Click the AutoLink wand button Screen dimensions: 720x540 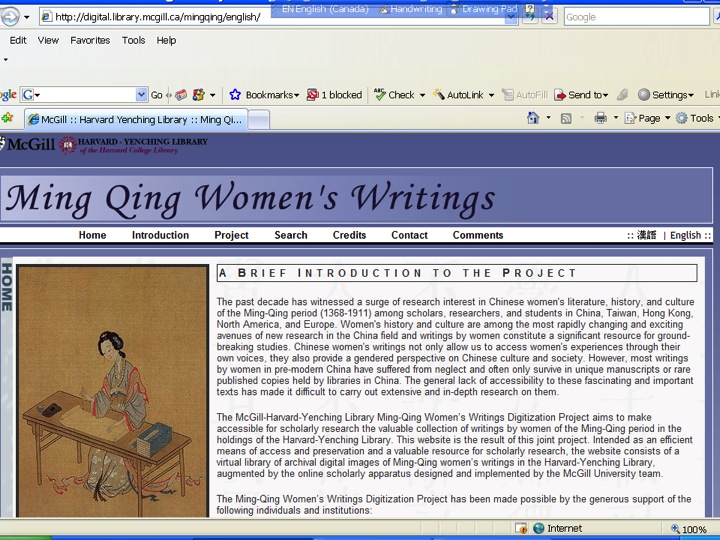pos(458,95)
